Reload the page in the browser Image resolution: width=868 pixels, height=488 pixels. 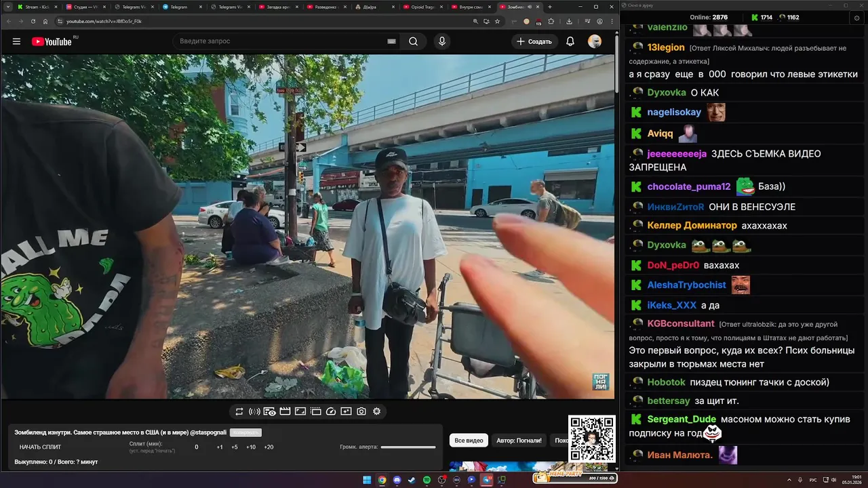33,21
